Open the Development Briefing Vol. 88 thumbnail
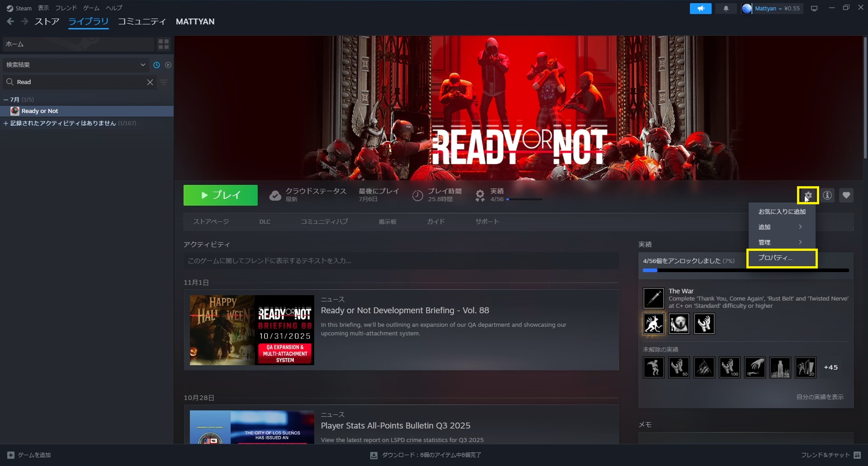This screenshot has height=466, width=868. click(252, 330)
